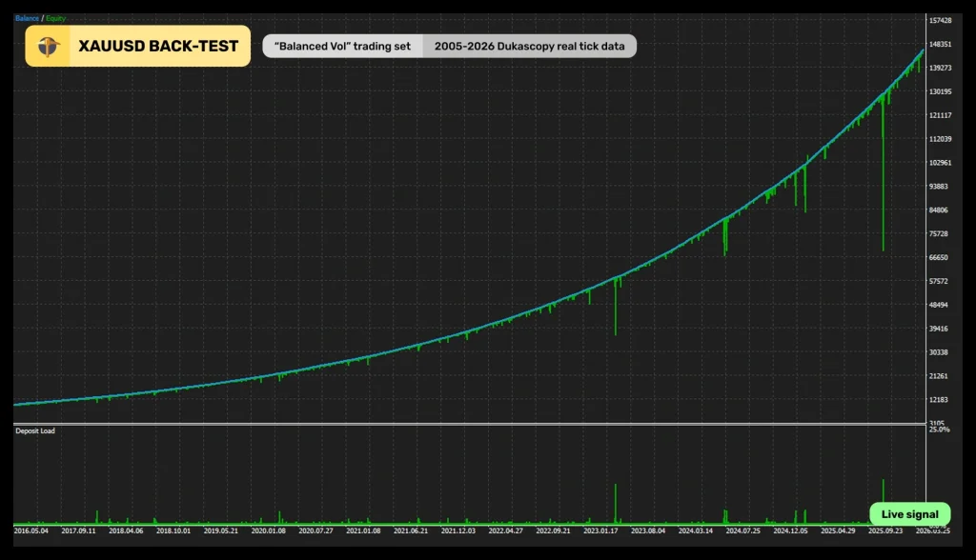
Task: Click the 57572 y-axis value
Action: (x=938, y=281)
